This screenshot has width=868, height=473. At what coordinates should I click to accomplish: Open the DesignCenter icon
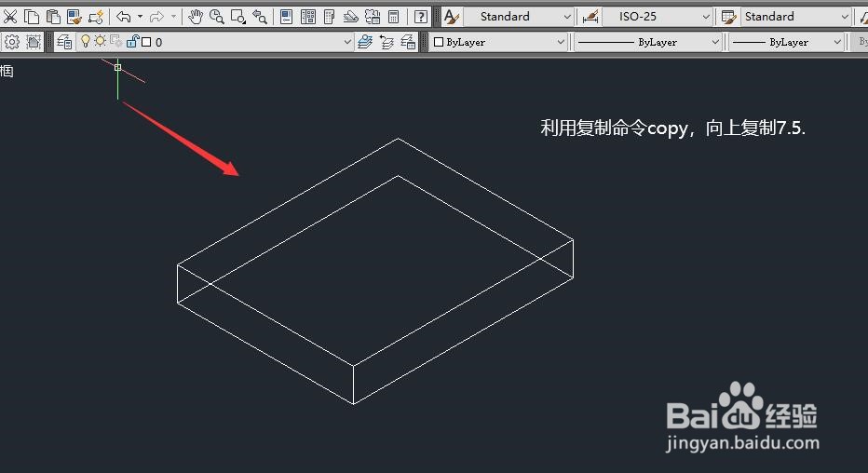(x=307, y=17)
